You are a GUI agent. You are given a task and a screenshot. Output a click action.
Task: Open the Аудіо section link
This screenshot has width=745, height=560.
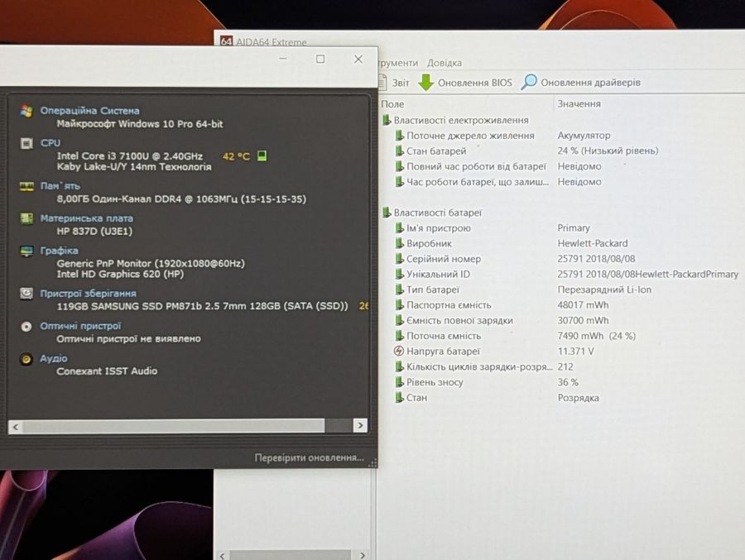54,358
